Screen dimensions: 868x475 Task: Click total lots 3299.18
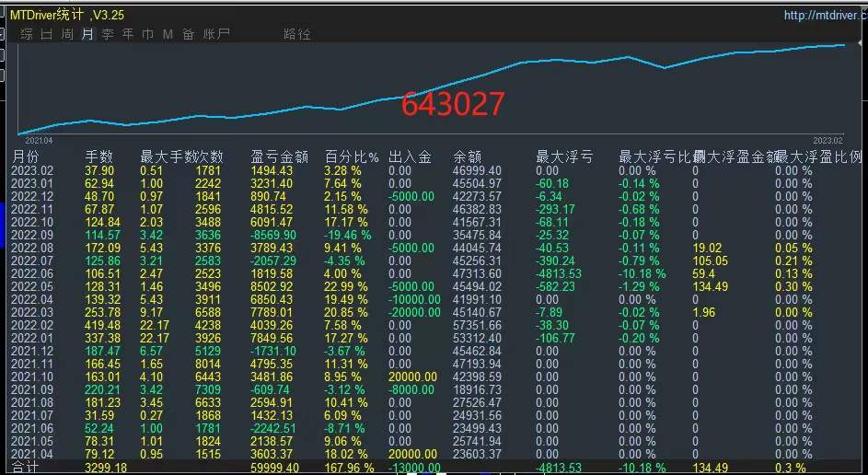(x=106, y=469)
